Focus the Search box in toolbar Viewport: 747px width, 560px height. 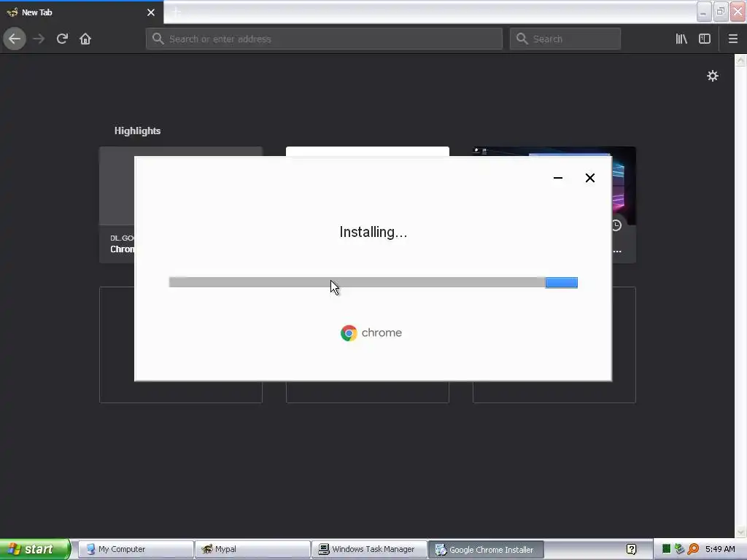(x=565, y=39)
